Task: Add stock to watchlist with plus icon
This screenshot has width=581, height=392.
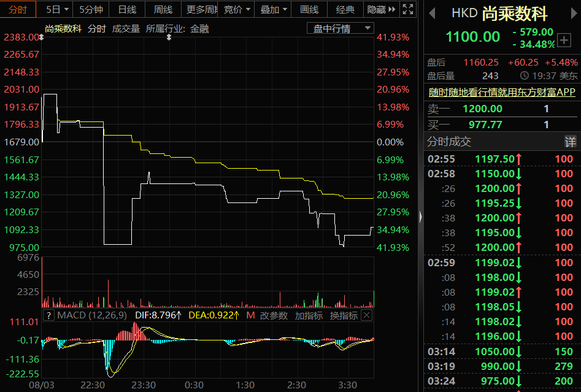Action: point(564,41)
